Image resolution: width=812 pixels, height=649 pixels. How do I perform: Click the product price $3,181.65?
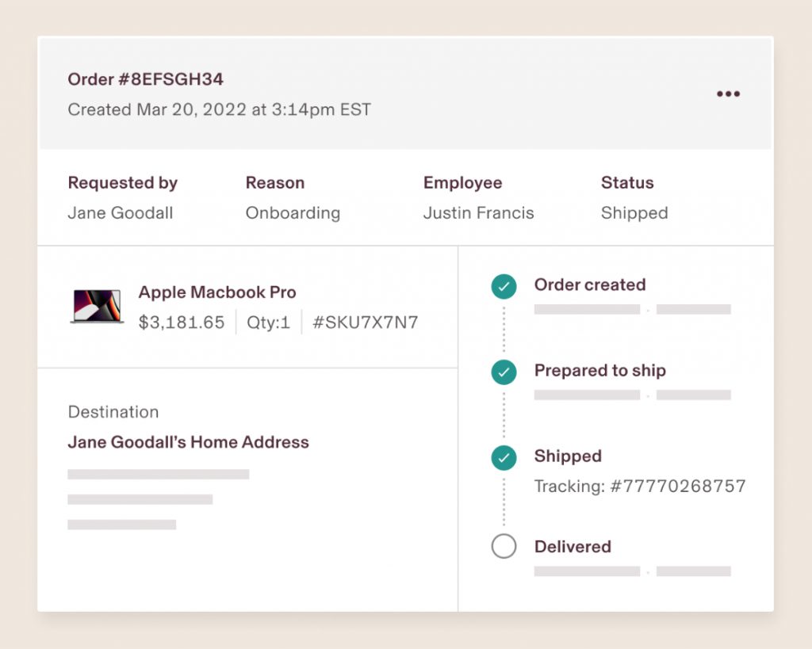click(x=182, y=323)
